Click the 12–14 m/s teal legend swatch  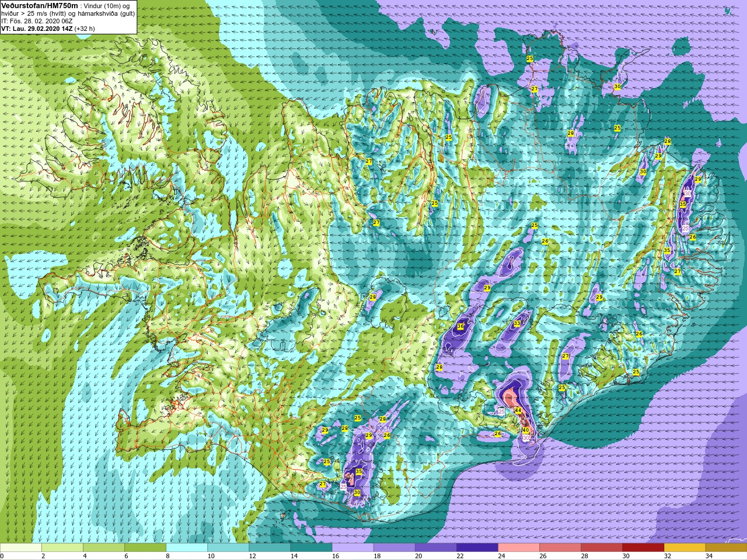tap(270, 548)
